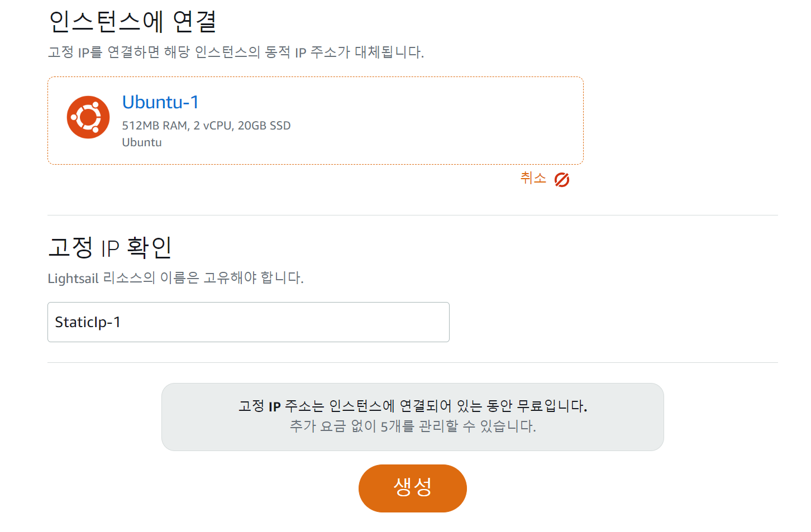
Task: Select the dashed-border instance card's empty area
Action: pyautogui.click(x=436, y=121)
